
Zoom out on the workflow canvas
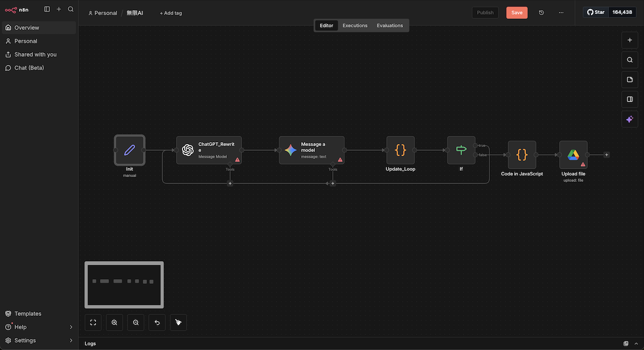click(136, 323)
